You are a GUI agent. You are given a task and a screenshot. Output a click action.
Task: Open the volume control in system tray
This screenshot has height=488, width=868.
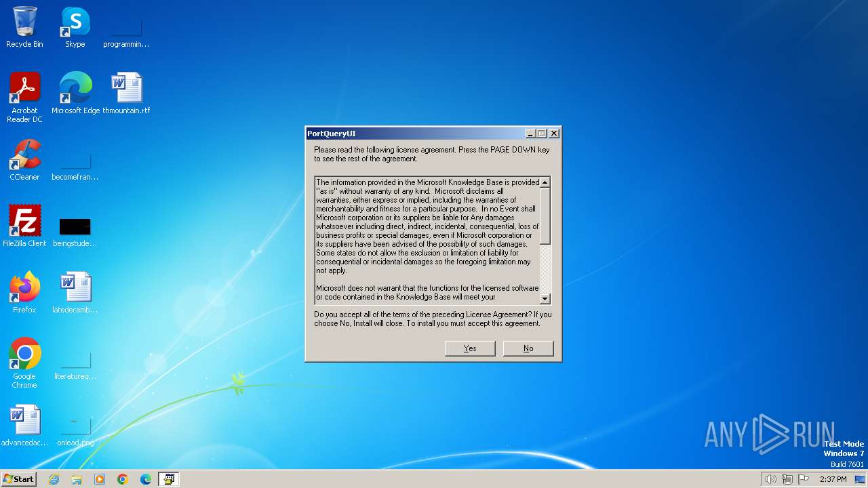(770, 479)
